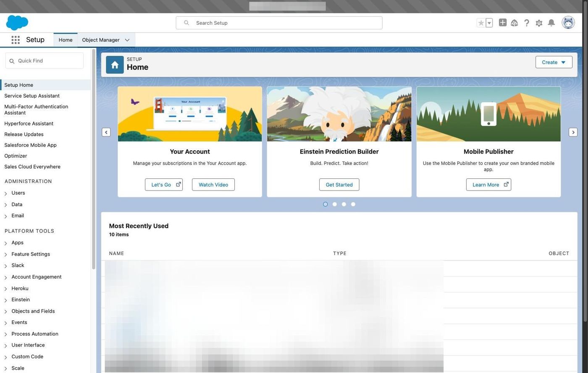Switch to the Home tab
The image size is (588, 373).
[x=66, y=40]
